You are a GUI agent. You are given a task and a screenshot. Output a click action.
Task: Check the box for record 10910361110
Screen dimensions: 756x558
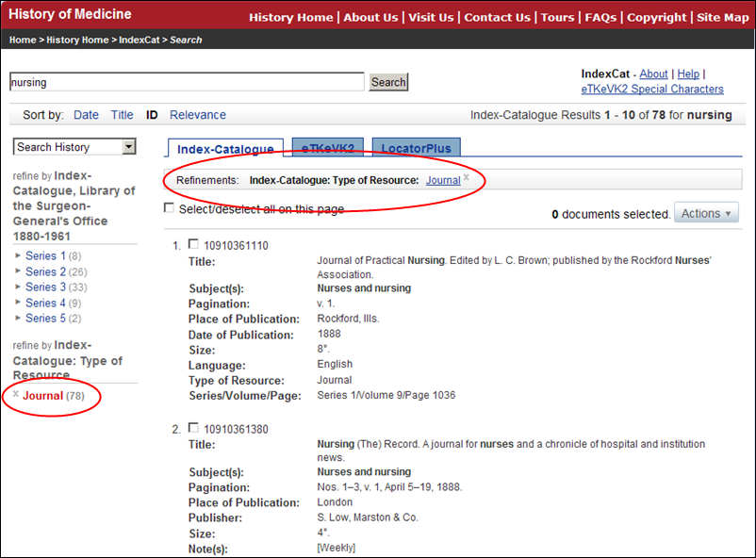[x=193, y=244]
